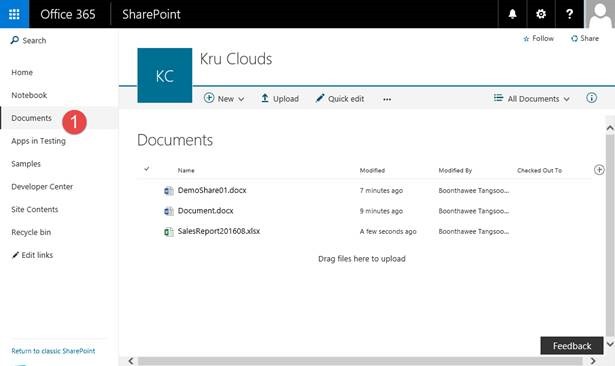615x366 pixels.
Task: Click the 'A few seconds ago' cell
Action: click(388, 231)
